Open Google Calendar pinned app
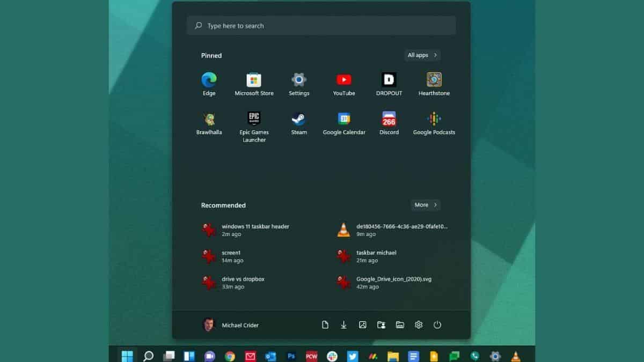This screenshot has width=644, height=362. tap(343, 120)
